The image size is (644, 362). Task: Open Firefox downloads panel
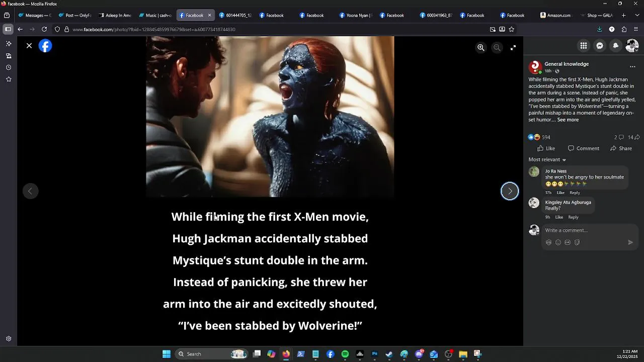[x=599, y=29]
